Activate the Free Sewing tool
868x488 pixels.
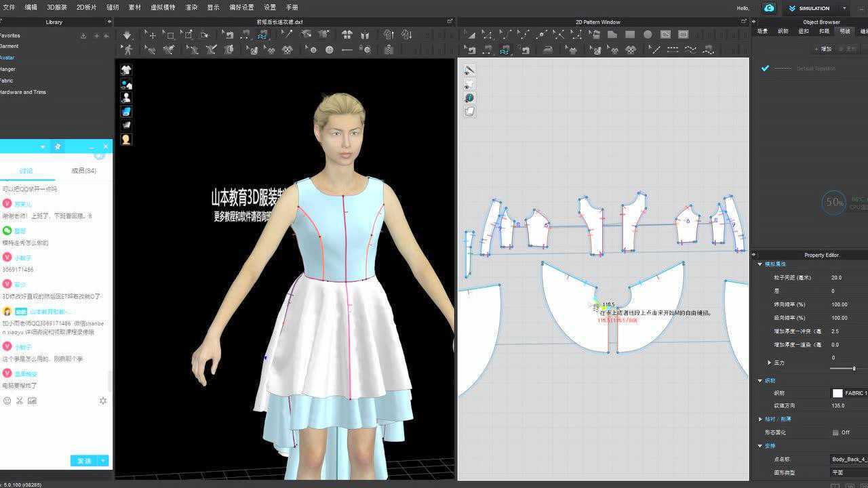(x=487, y=49)
